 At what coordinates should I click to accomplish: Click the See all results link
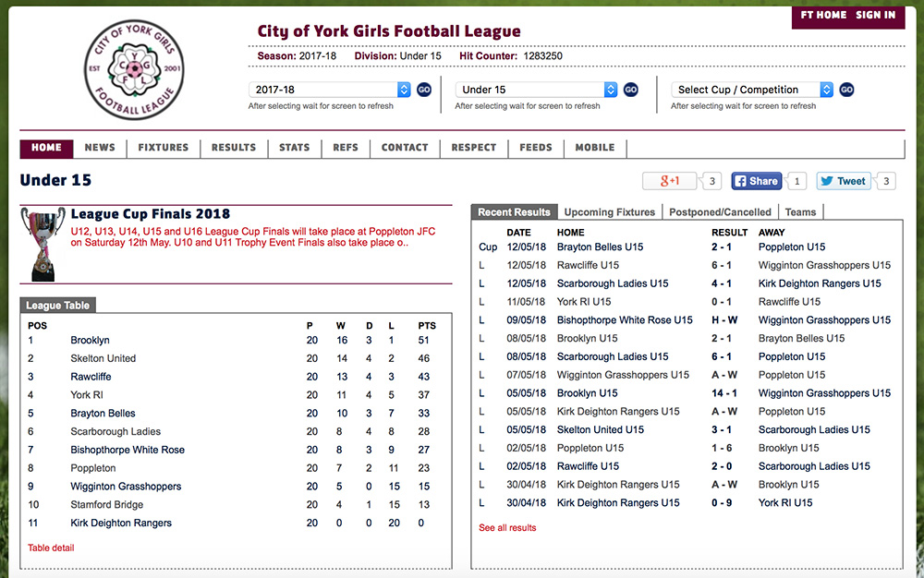point(507,528)
